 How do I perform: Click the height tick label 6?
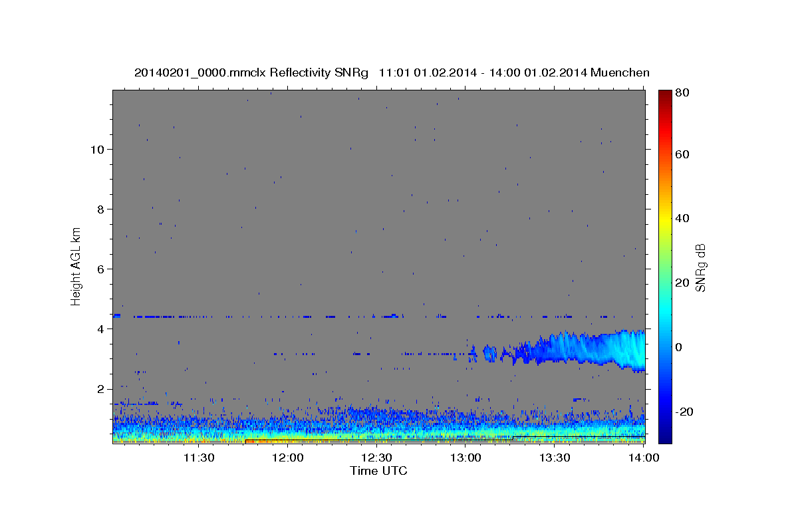[x=100, y=269]
